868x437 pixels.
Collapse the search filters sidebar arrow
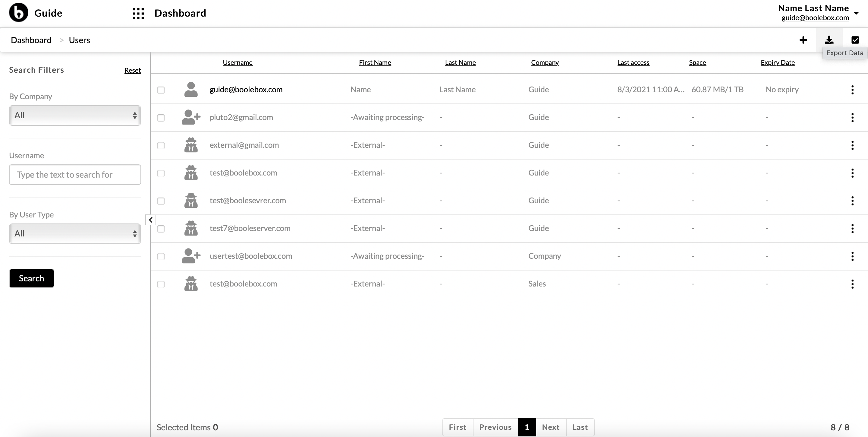pyautogui.click(x=151, y=220)
